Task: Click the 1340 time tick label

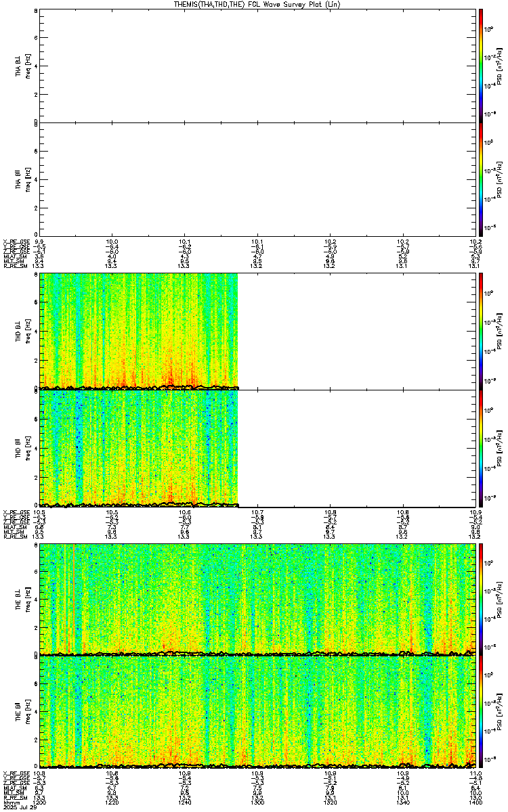Action: click(403, 802)
